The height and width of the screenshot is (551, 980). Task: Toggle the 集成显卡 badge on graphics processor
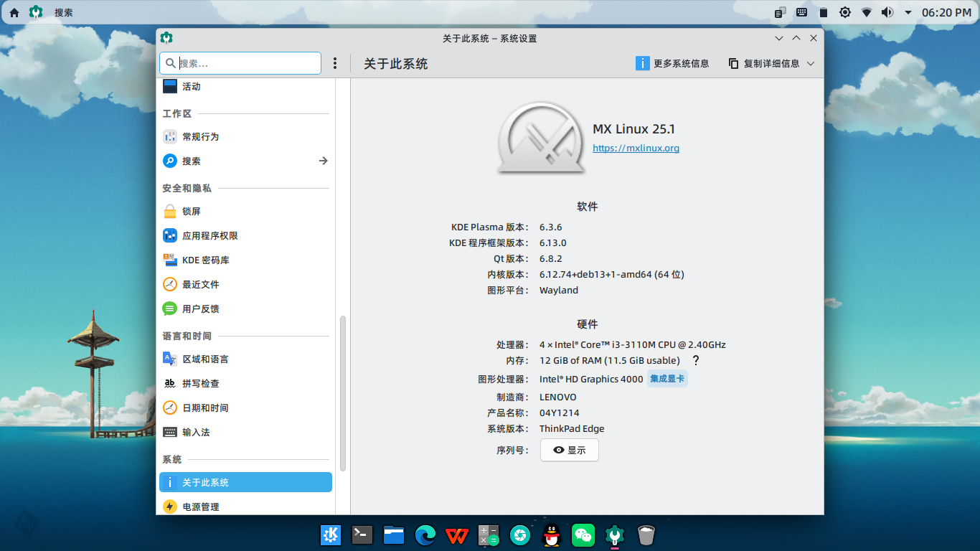(x=667, y=378)
